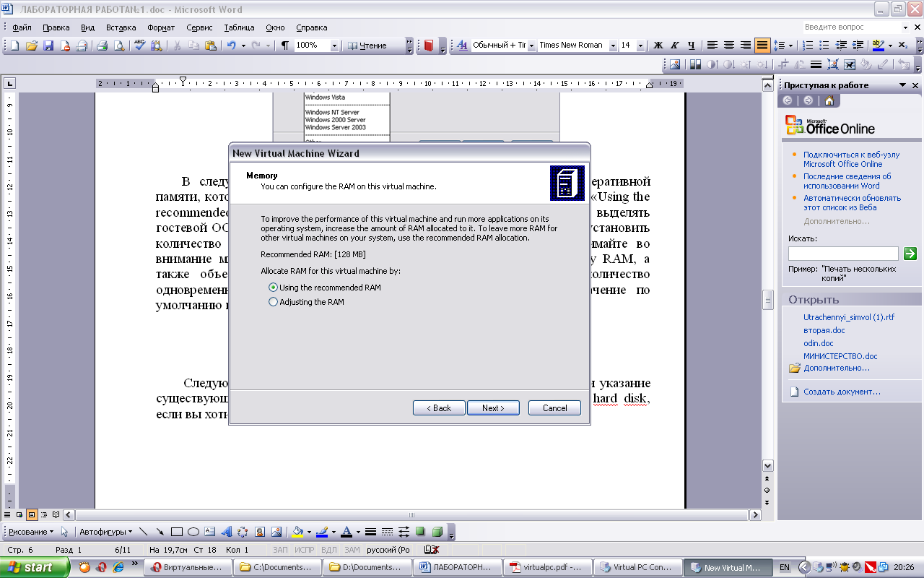Toggle the ЗАП status bar indicator

coord(280,550)
